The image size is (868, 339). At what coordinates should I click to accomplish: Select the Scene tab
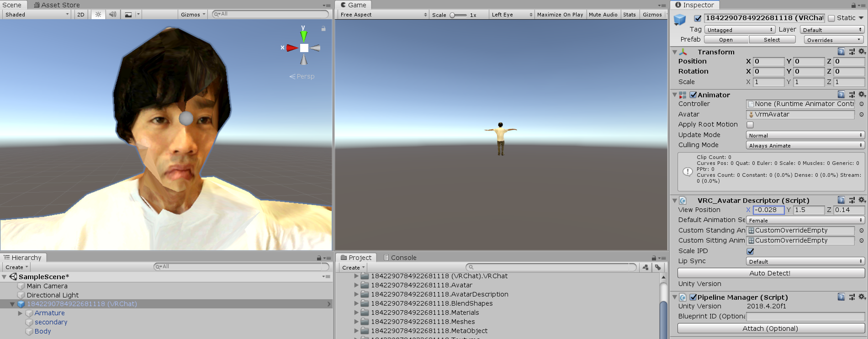[12, 5]
